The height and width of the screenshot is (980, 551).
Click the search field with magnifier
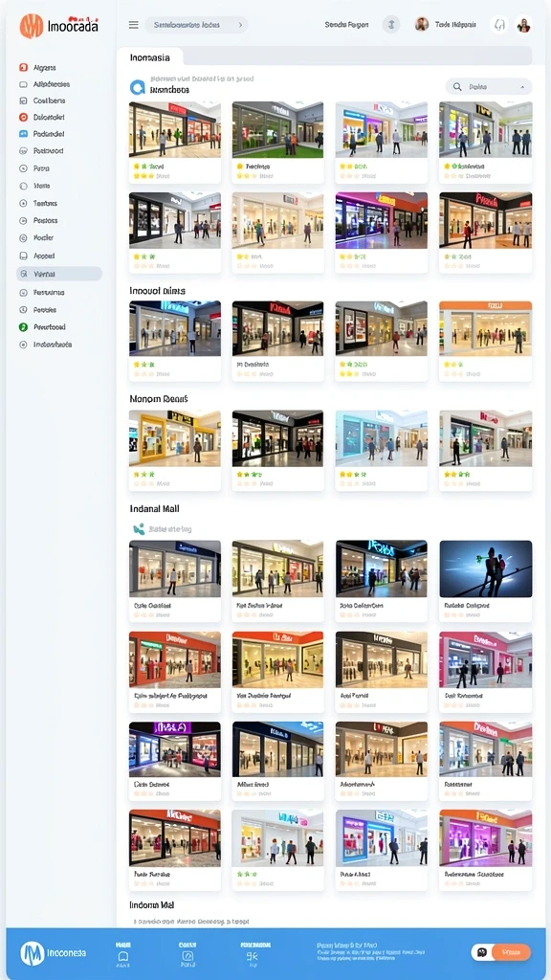pos(489,87)
